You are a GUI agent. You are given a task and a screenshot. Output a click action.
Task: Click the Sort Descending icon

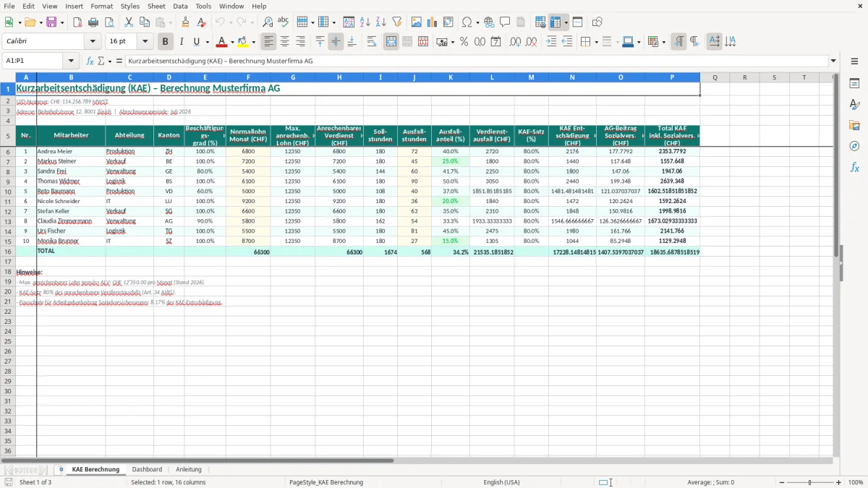(380, 22)
